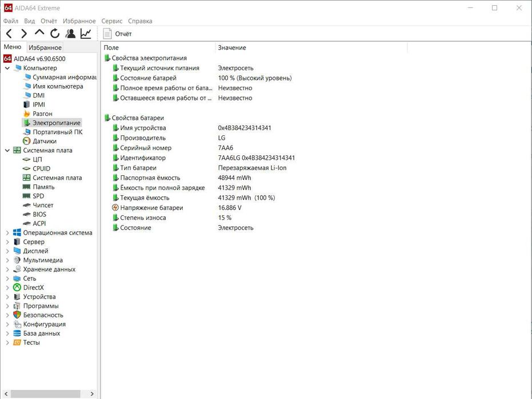The height and width of the screenshot is (399, 532).
Task: Expand the Сервер branch
Action: (7, 241)
